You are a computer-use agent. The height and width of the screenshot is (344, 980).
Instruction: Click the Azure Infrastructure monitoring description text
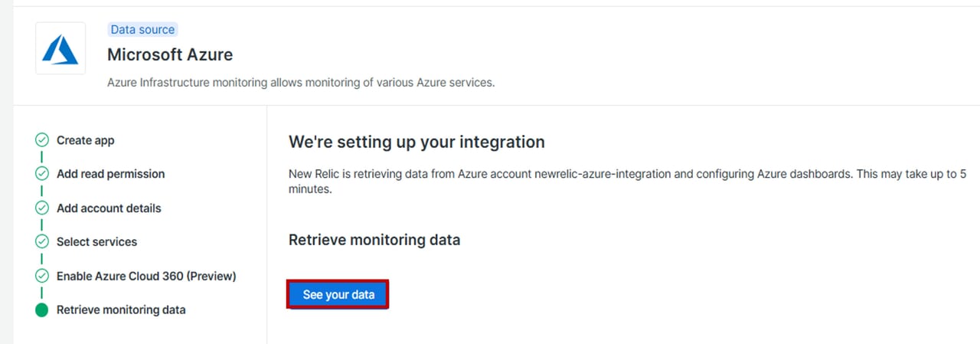[x=301, y=82]
